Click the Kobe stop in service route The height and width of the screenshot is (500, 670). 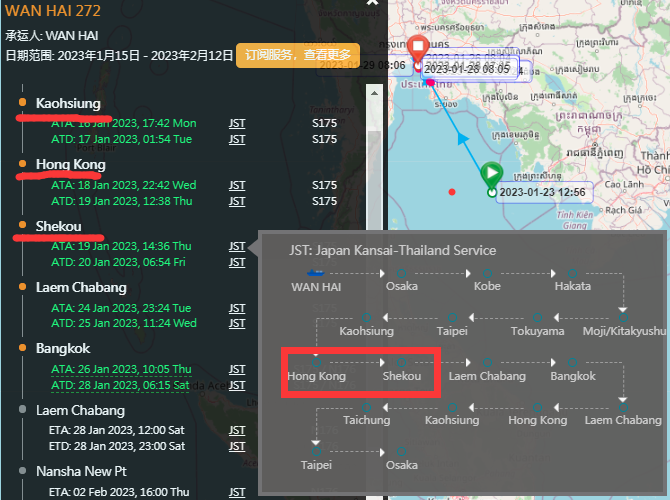coord(487,285)
